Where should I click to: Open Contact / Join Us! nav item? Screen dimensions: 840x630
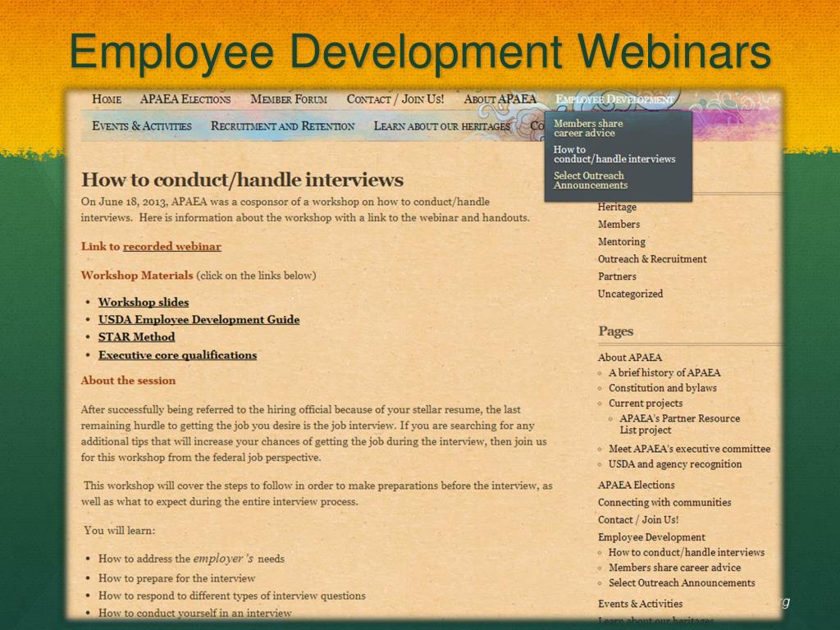(x=395, y=99)
